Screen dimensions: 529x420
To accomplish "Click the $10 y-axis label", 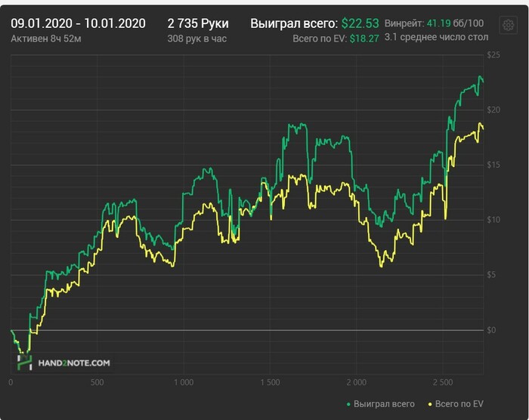I will coord(493,220).
